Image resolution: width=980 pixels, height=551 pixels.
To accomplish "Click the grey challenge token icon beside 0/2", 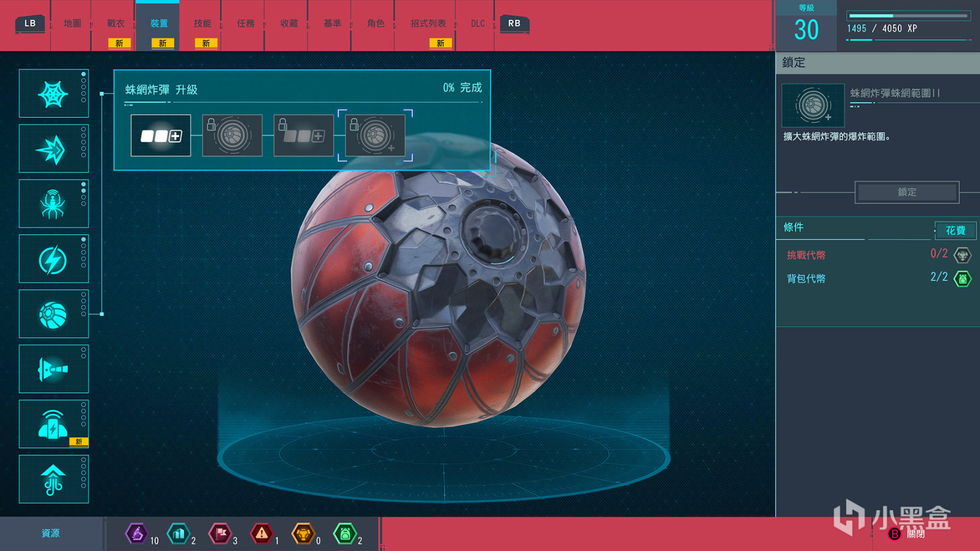I will pos(962,255).
